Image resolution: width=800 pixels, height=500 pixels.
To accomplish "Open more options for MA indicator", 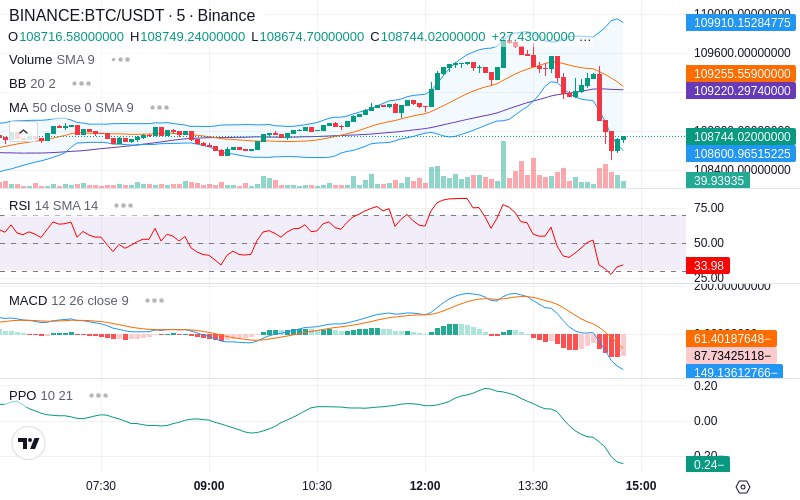I will (x=160, y=108).
